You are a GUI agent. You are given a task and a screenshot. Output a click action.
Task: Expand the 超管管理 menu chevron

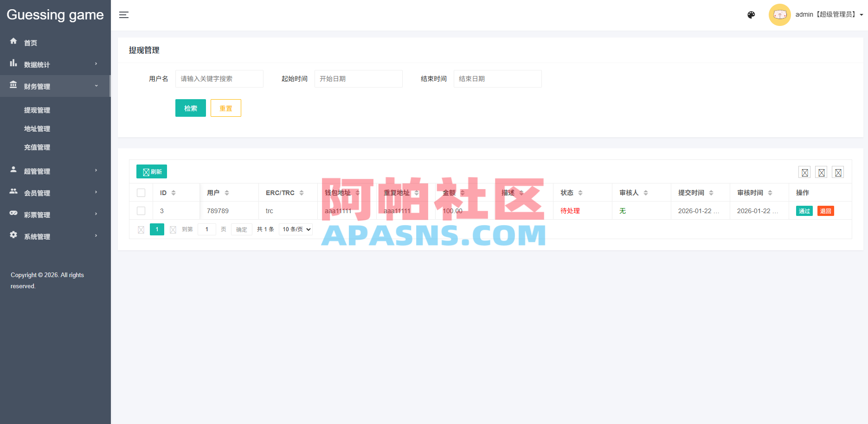click(96, 171)
